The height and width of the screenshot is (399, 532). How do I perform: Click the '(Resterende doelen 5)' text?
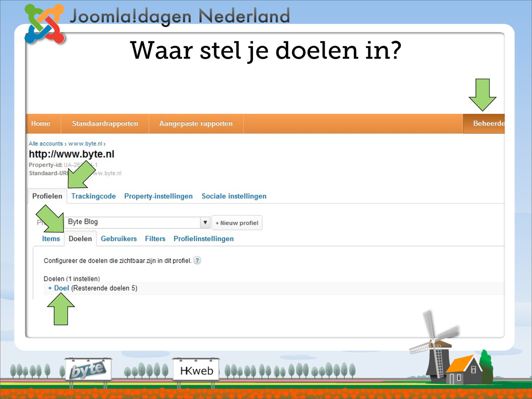point(104,288)
